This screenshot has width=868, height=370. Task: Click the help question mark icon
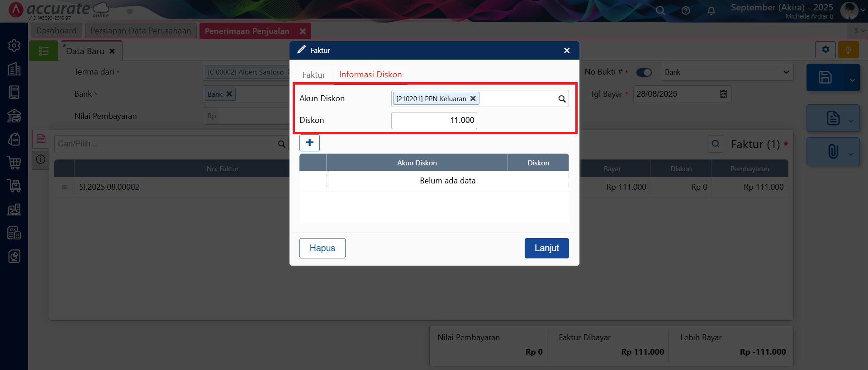(686, 10)
